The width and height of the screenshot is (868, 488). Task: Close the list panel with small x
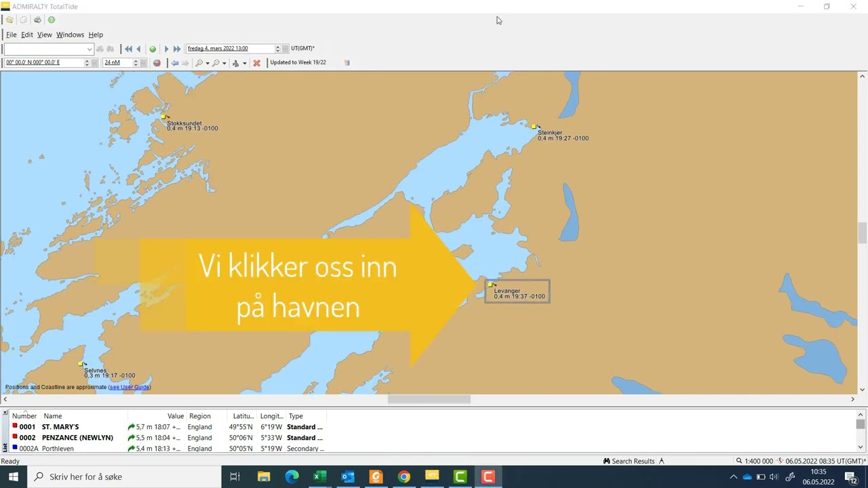(5, 413)
